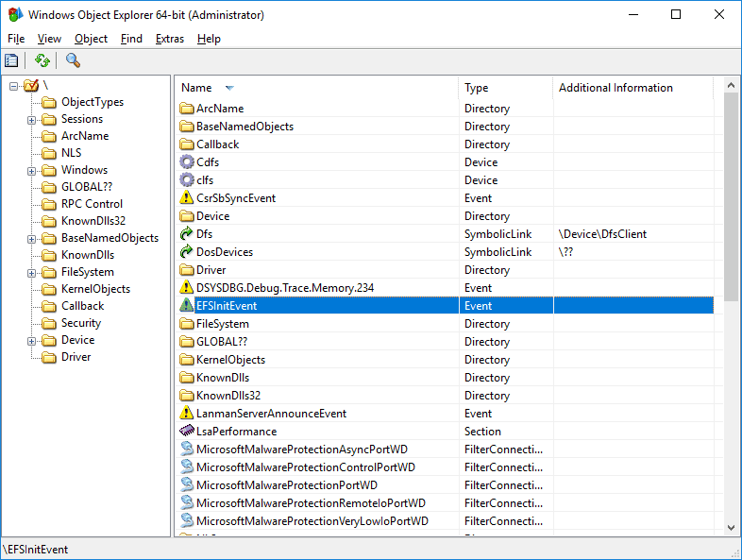The height and width of the screenshot is (560, 742).
Task: Open the File menu
Action: [16, 39]
